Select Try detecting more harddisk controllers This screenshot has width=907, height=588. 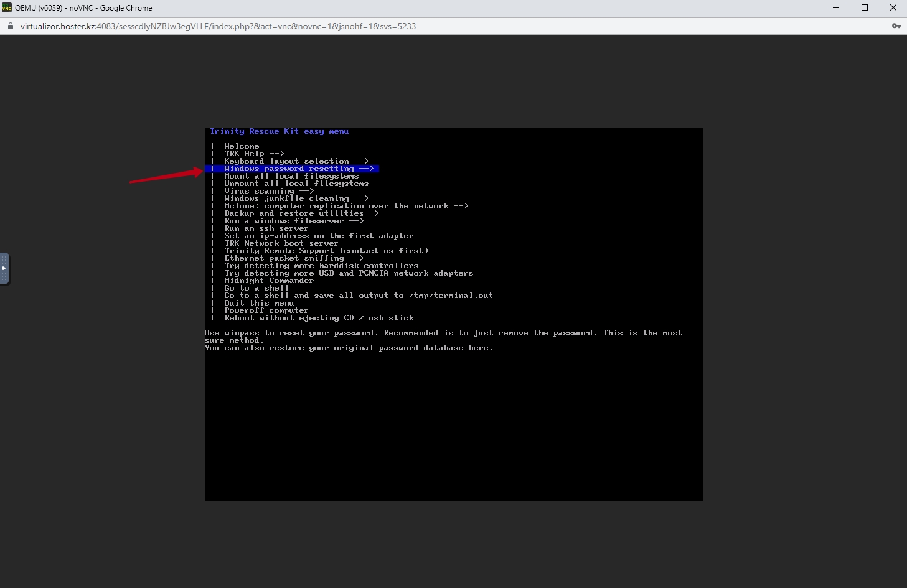point(321,266)
